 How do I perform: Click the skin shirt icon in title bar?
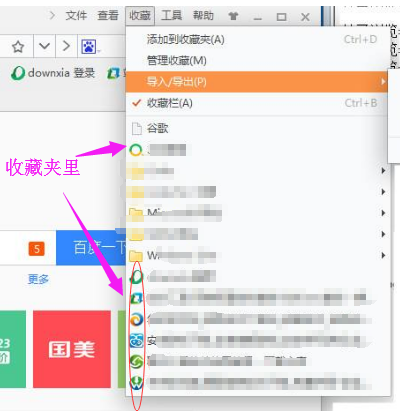233,16
